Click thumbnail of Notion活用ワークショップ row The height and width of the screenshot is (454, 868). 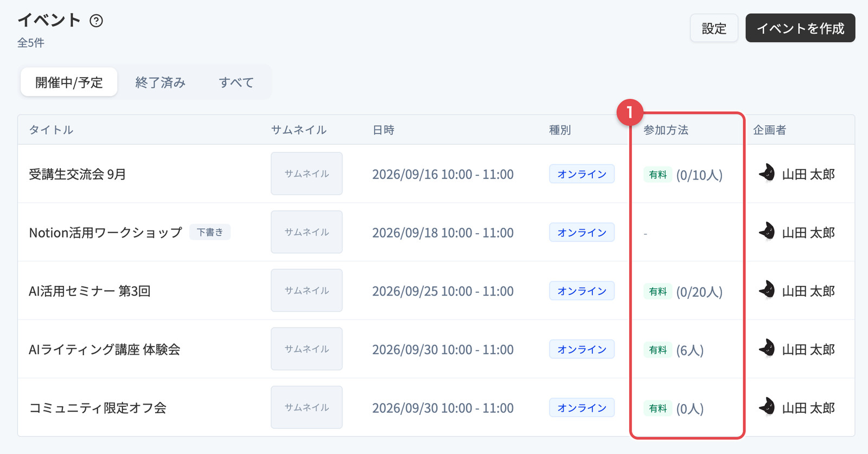click(307, 232)
